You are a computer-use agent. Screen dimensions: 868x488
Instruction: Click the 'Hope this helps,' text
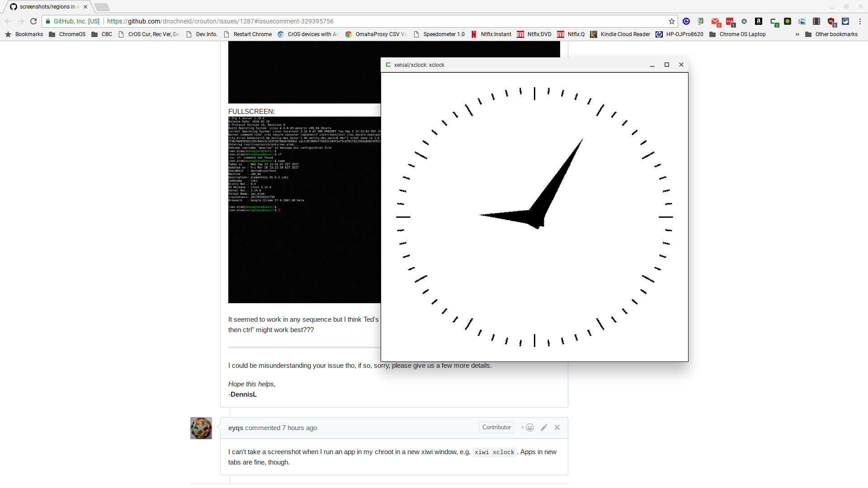tap(252, 384)
